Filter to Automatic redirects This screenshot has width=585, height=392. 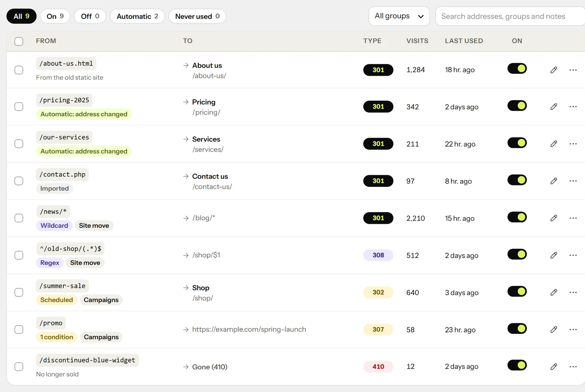[137, 16]
